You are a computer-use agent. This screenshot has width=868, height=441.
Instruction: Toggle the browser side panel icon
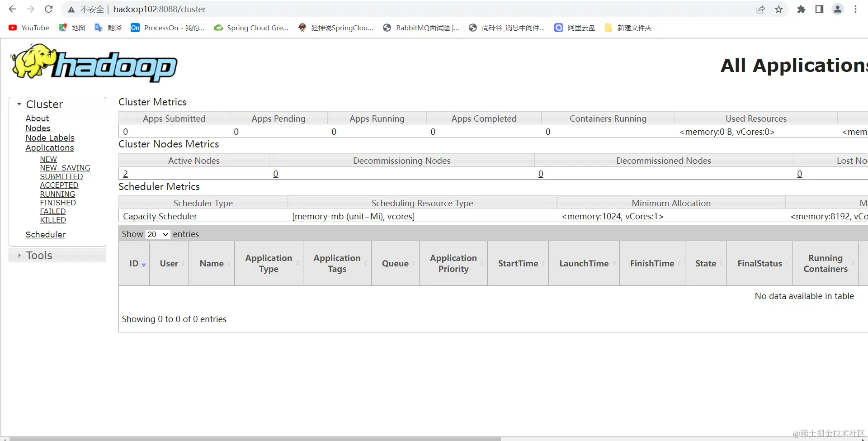(x=819, y=9)
